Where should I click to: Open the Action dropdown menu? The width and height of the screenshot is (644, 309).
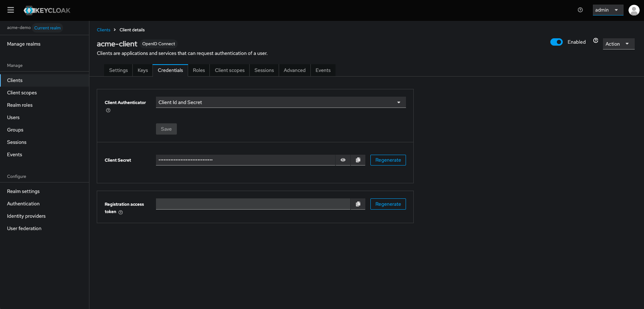coord(618,44)
